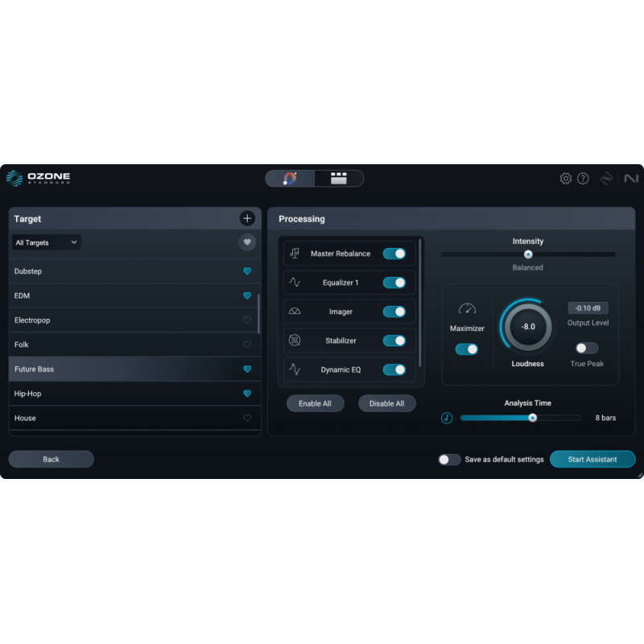Click the metronome icon near Analysis Time
The height and width of the screenshot is (644, 644).
(447, 418)
